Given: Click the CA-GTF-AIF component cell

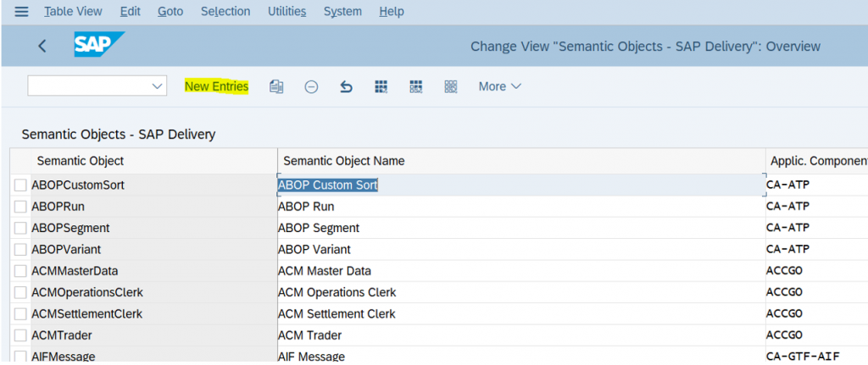Looking at the screenshot, I should (817, 356).
